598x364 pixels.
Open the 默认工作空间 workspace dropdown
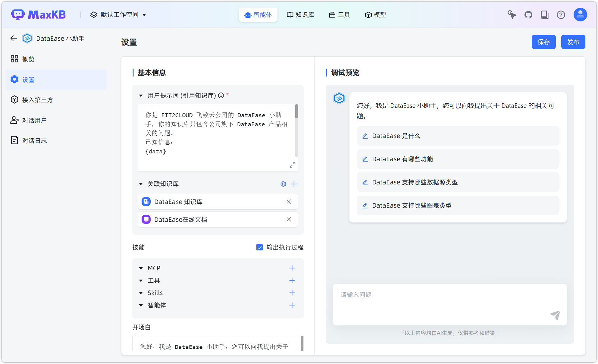[118, 14]
